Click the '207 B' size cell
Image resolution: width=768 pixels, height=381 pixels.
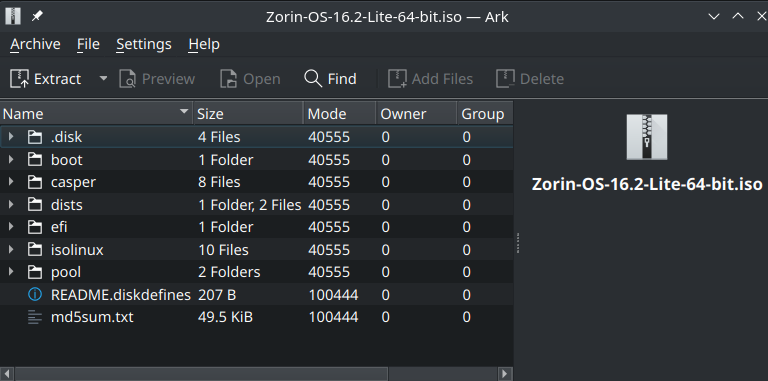click(217, 295)
